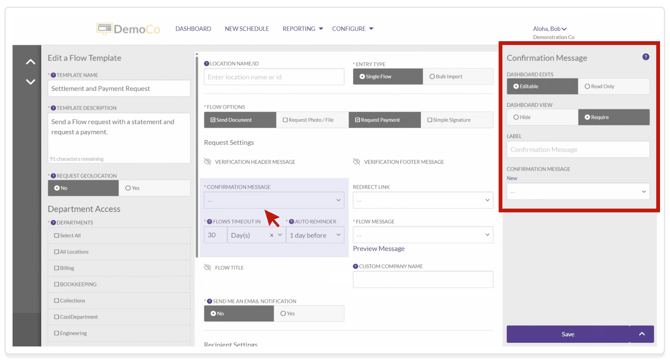
Task: Click the Flows Timeout number field
Action: 215,235
